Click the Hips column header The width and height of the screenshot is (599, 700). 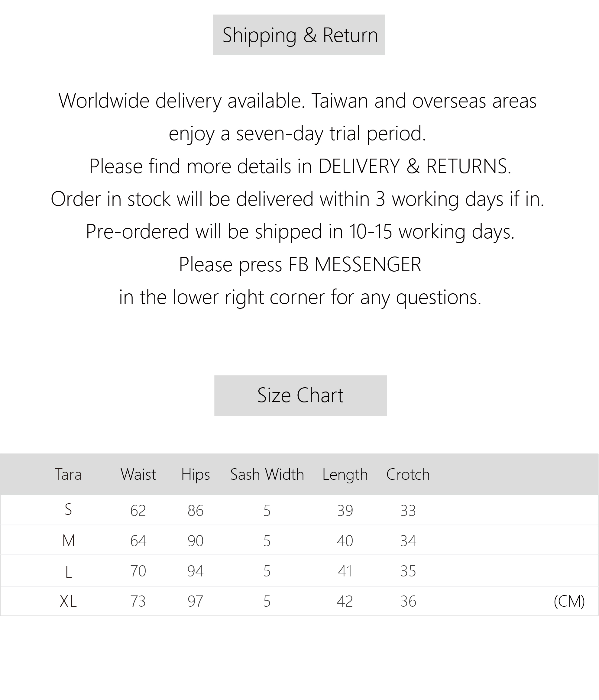195,474
